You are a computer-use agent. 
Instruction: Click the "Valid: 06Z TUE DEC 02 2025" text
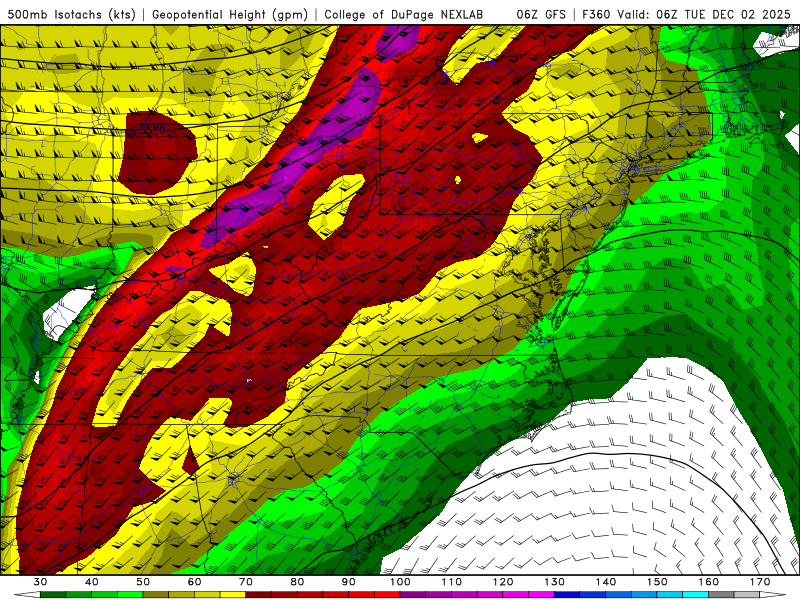pos(703,14)
